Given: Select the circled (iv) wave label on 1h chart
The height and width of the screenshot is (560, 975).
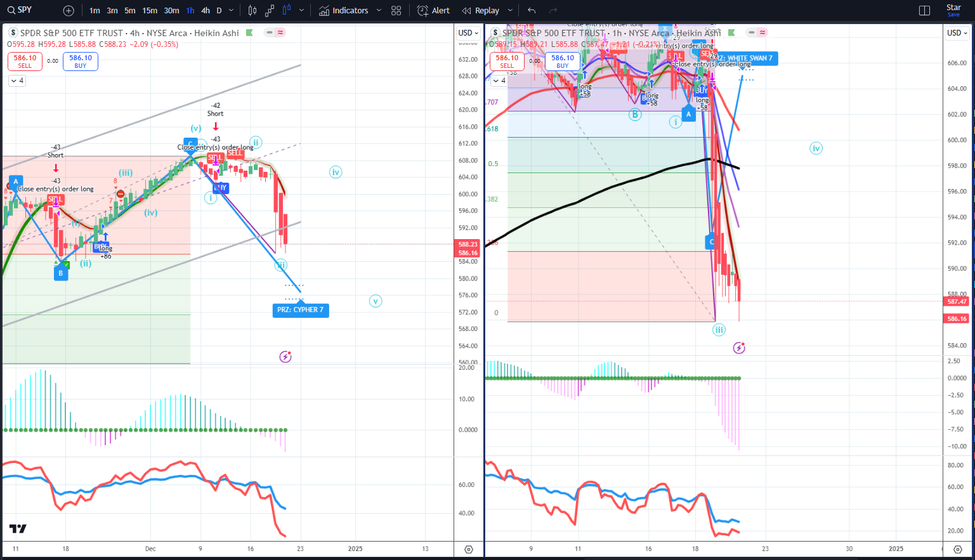Looking at the screenshot, I should point(816,148).
